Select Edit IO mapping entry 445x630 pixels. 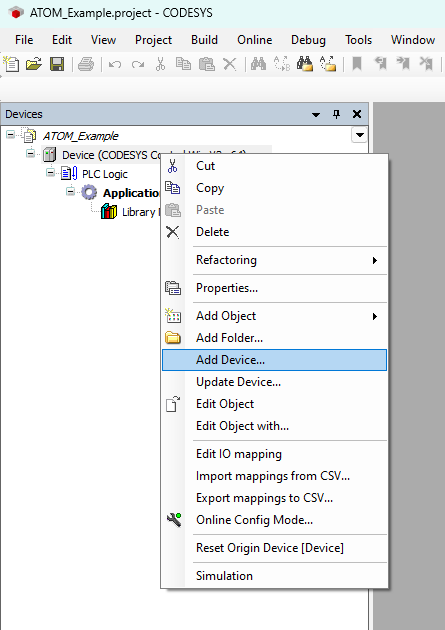[274, 454]
